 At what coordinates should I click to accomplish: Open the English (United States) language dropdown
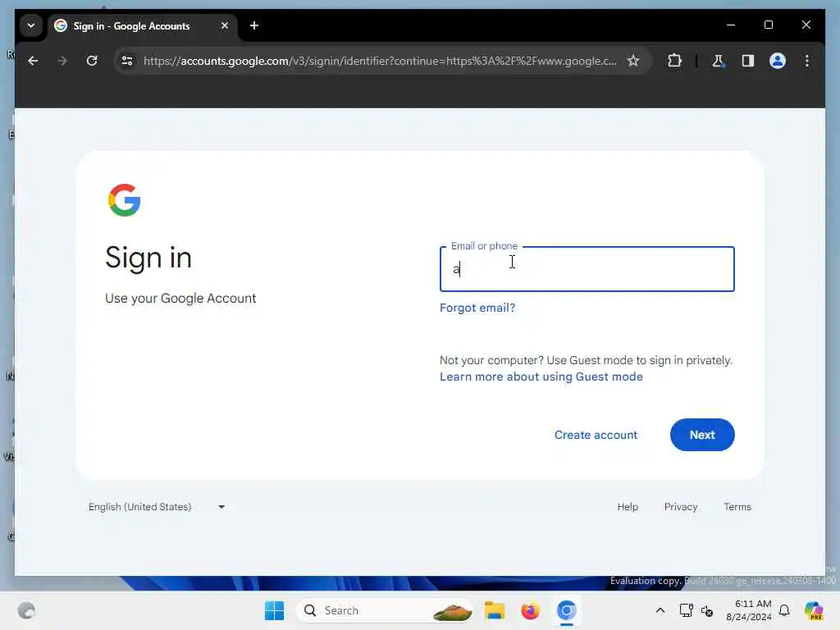coord(157,507)
